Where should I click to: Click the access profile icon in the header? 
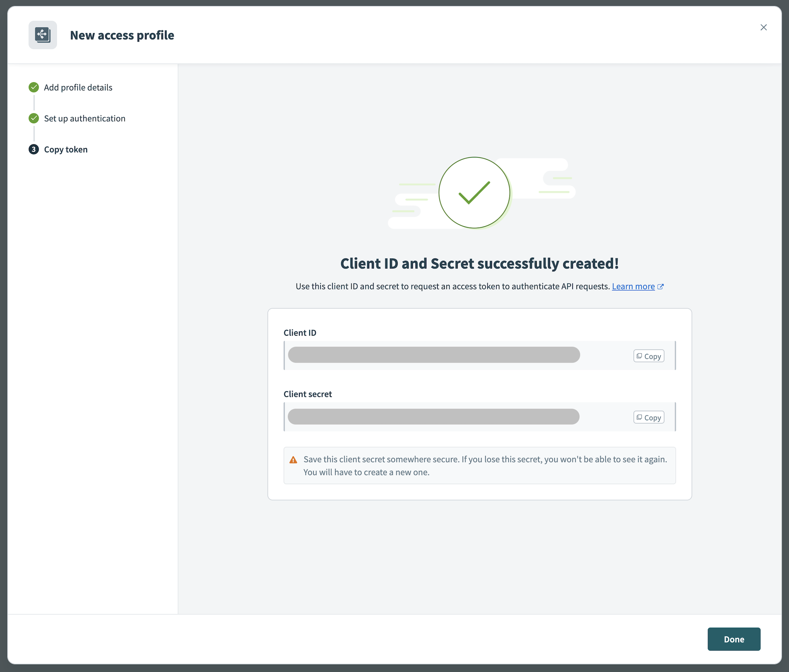click(x=42, y=35)
